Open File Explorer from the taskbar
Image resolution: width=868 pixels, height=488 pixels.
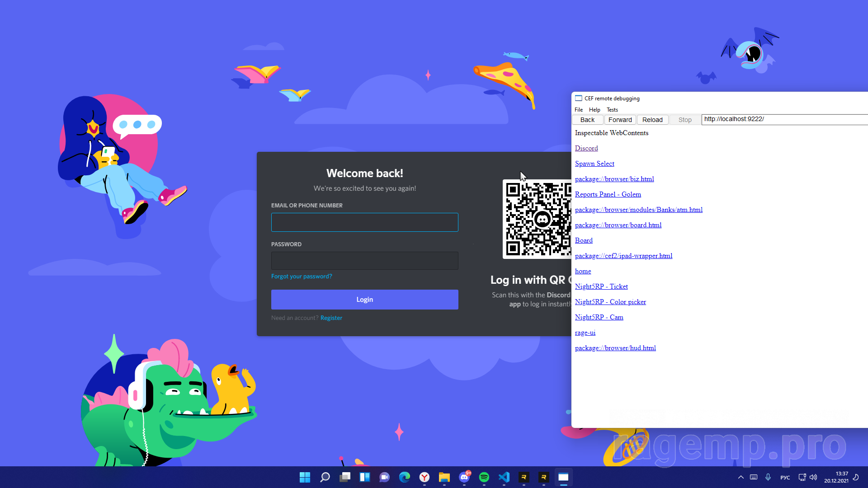point(444,477)
